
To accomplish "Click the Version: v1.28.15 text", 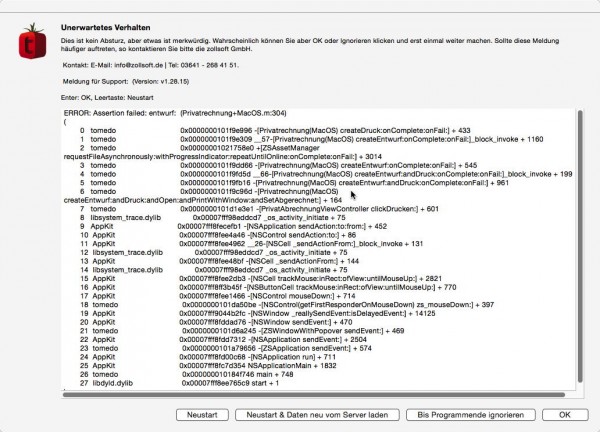I will pos(161,82).
